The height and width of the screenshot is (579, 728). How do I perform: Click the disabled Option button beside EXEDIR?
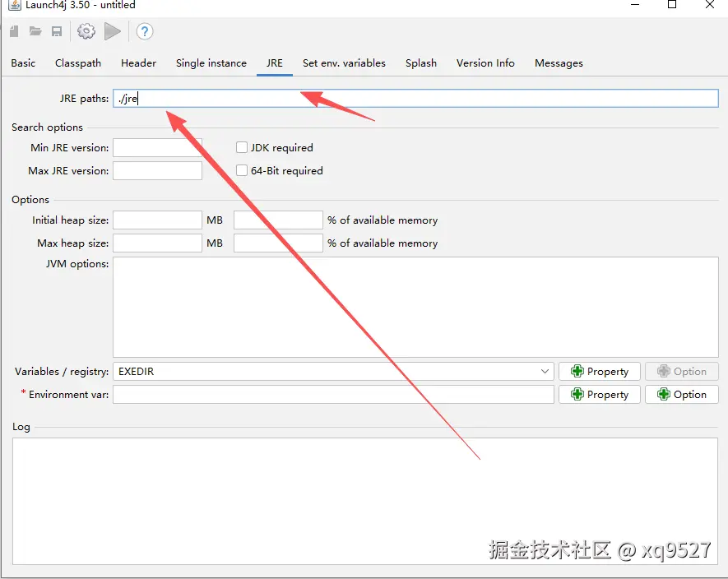682,372
